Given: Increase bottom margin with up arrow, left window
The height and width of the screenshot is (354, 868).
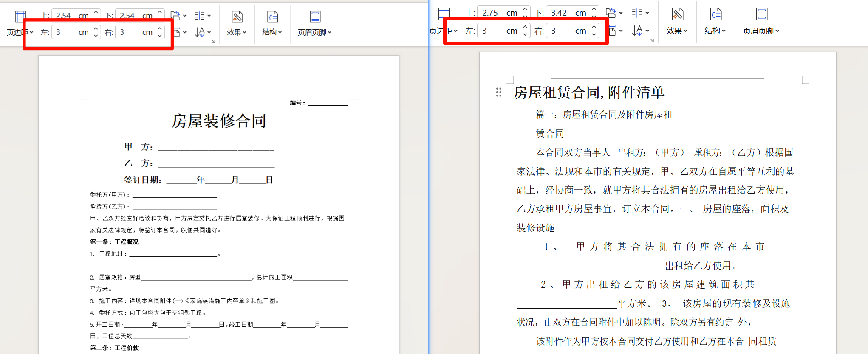Looking at the screenshot, I should tap(159, 12).
